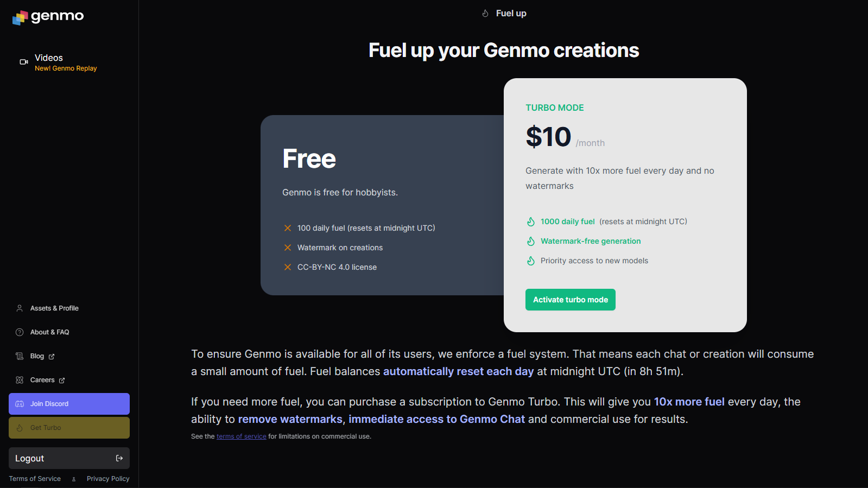Activate turbo mode subscription
The height and width of the screenshot is (488, 868).
pos(571,300)
